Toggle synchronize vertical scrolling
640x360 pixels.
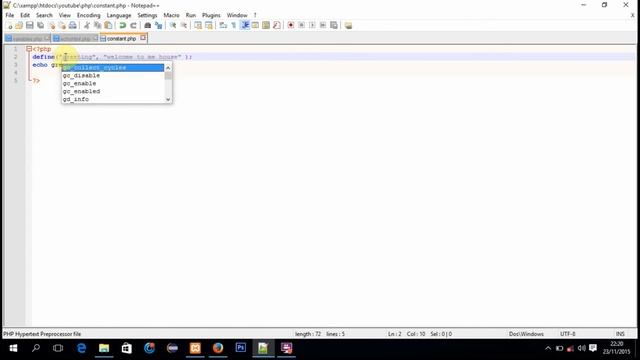click(198, 25)
